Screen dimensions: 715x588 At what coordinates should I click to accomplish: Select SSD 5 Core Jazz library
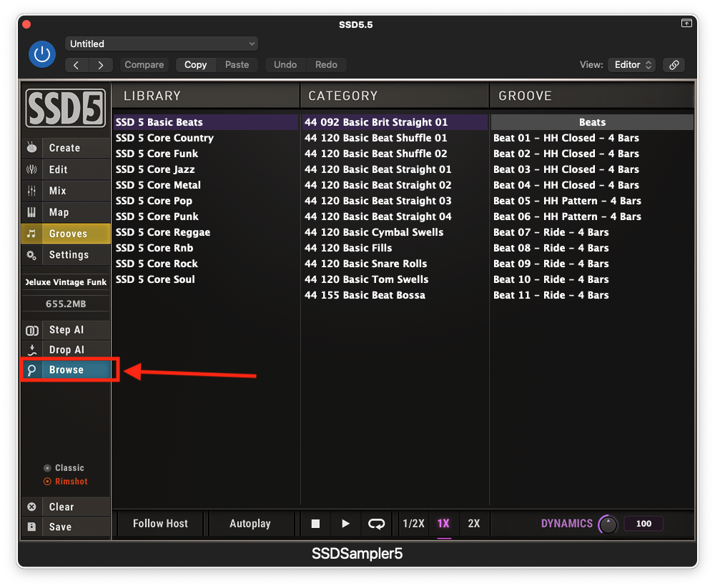pos(206,169)
